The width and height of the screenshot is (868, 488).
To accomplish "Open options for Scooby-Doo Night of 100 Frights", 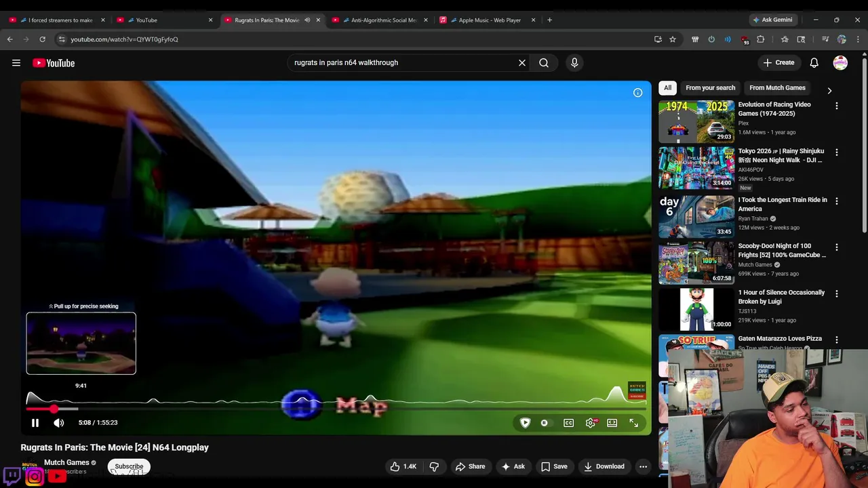I will [x=836, y=247].
